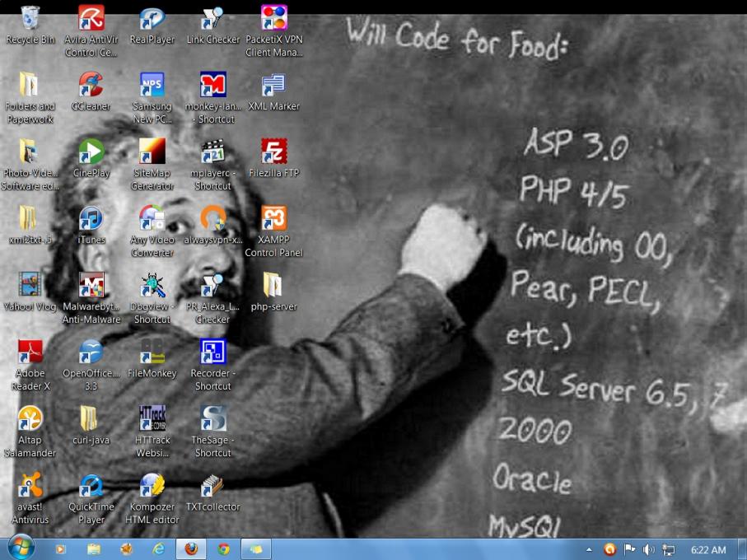
Task: Open Kompozer HTML editor shortcut
Action: (152, 485)
